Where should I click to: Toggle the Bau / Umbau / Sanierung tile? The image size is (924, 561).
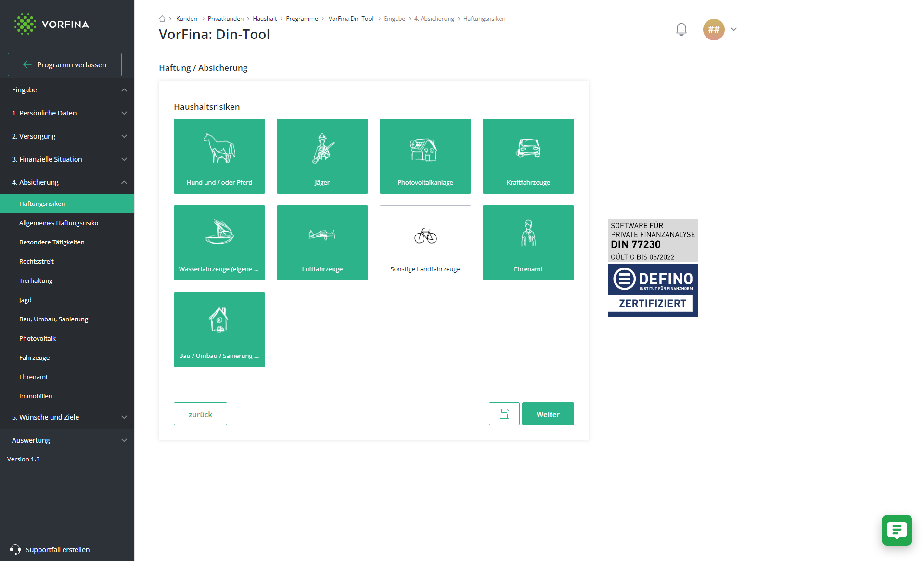pyautogui.click(x=219, y=330)
